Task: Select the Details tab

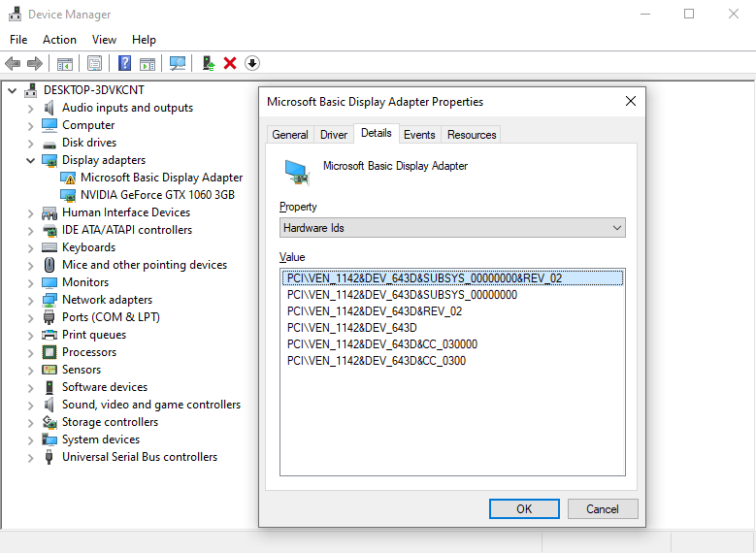Action: point(377,133)
